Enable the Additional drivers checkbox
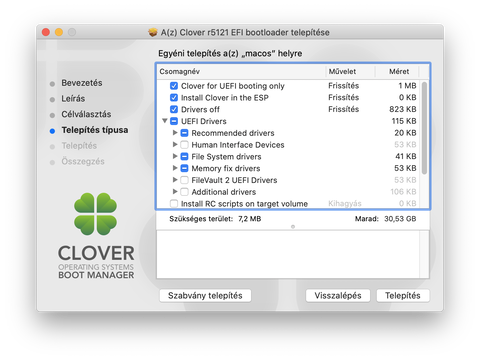This screenshot has width=480, height=360. (x=184, y=192)
